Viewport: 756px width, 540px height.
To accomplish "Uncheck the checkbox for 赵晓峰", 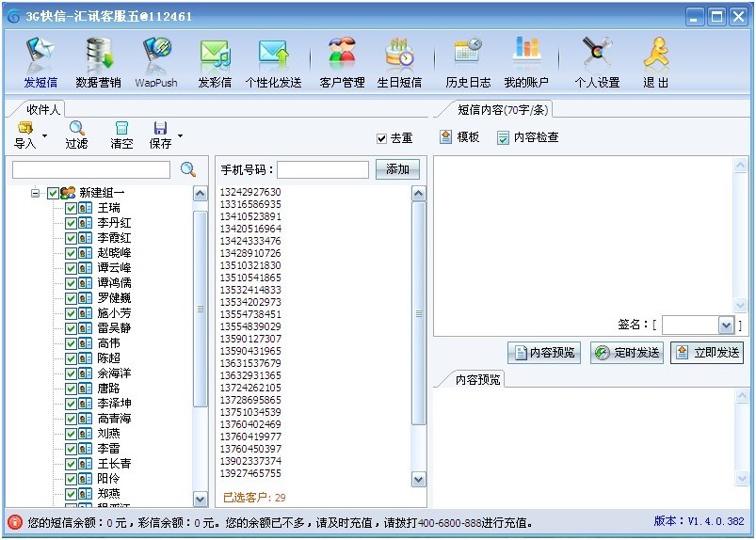I will pos(71,253).
